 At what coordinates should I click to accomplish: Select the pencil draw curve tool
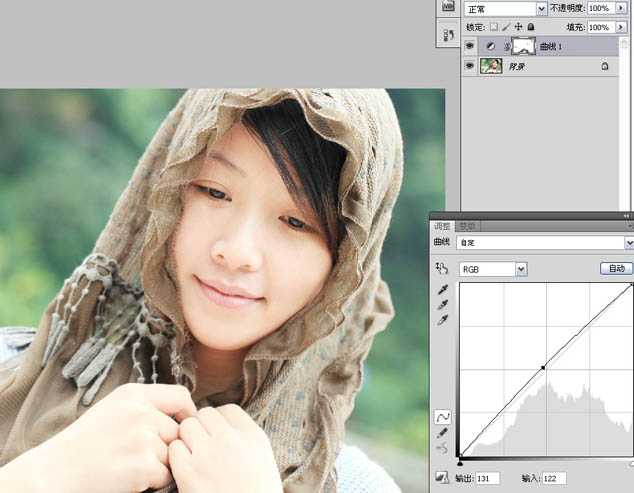[x=442, y=433]
